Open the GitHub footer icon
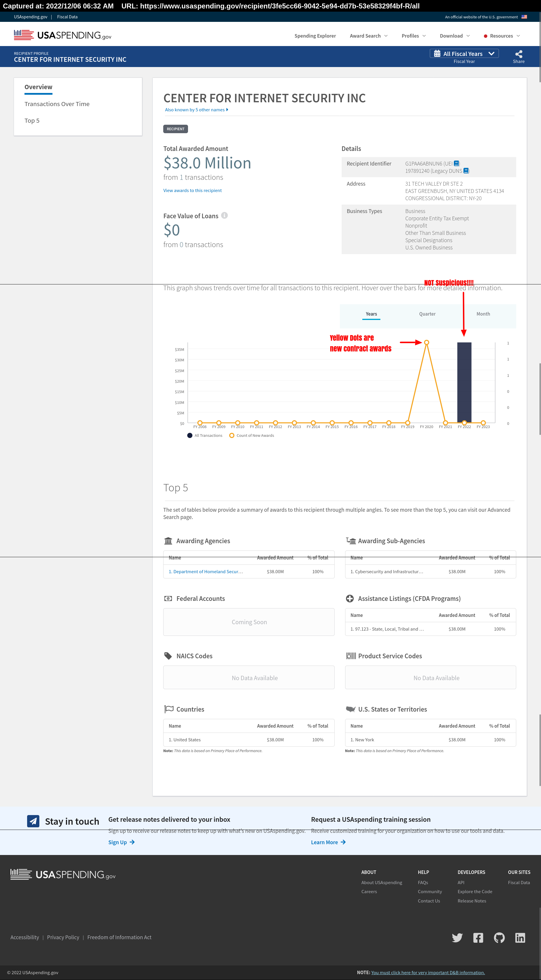541x980 pixels. point(499,938)
